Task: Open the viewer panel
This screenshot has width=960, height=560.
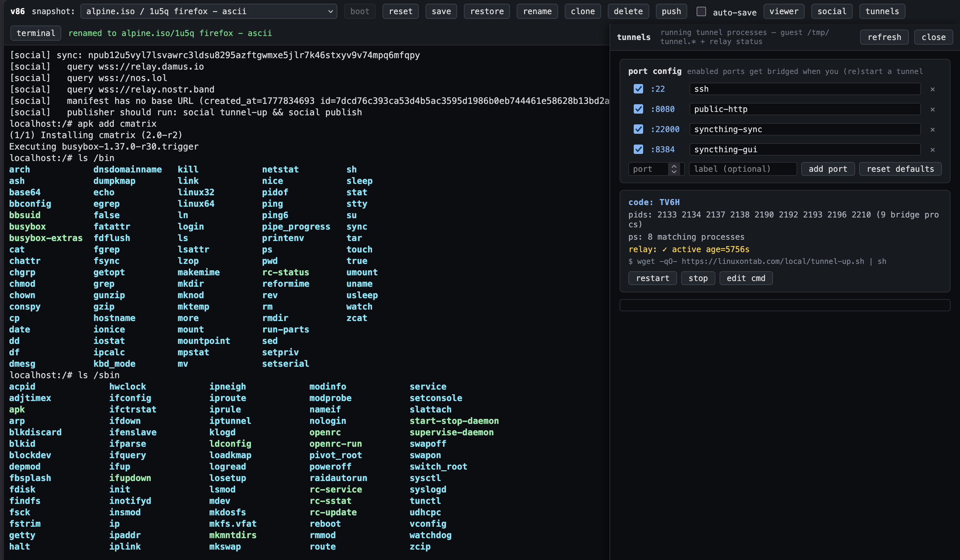Action: pos(784,11)
